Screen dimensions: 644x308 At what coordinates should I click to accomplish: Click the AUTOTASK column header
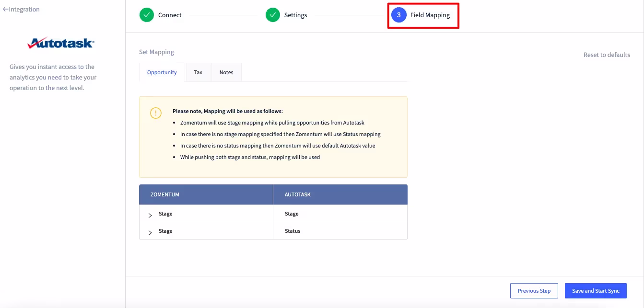pyautogui.click(x=340, y=194)
